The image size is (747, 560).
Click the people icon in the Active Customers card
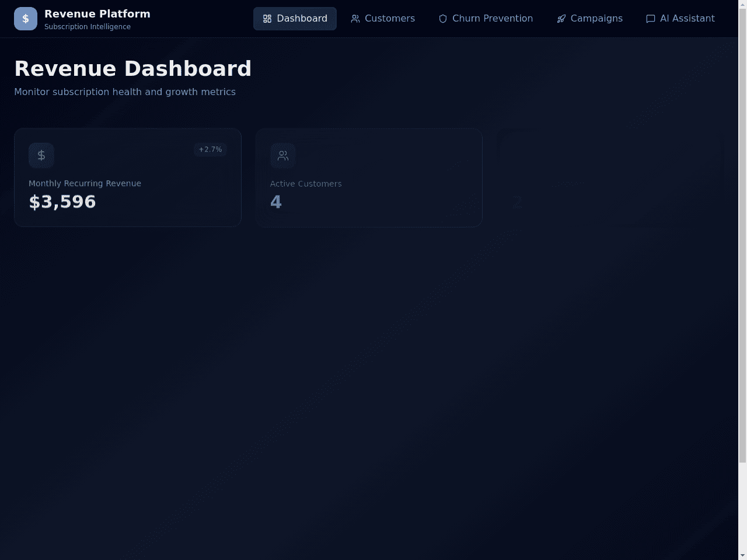coord(283,156)
